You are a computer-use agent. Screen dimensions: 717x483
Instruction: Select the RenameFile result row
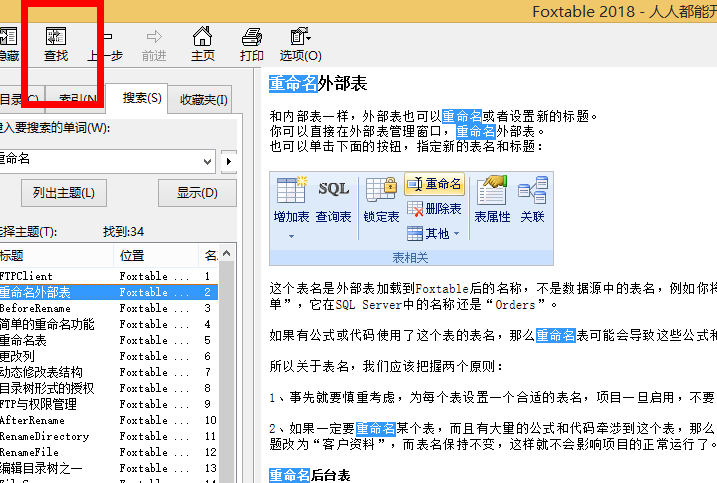pos(109,452)
